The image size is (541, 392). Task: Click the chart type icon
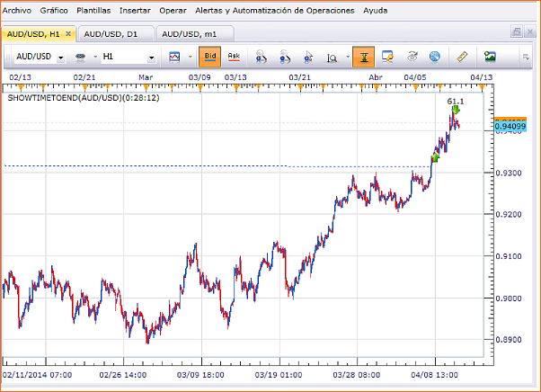click(174, 57)
